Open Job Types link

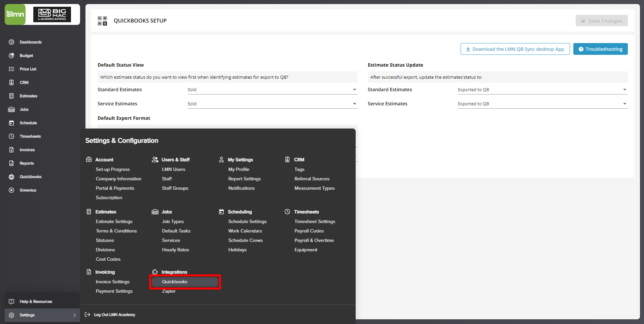point(173,222)
